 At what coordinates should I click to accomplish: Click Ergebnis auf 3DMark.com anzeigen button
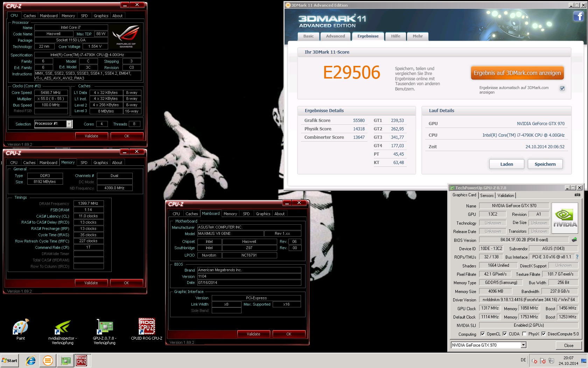coord(517,73)
